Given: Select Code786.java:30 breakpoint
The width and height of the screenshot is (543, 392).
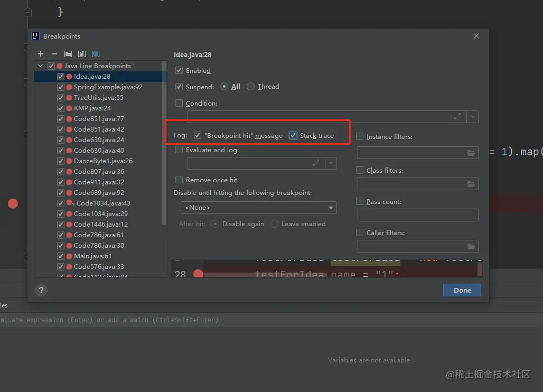Looking at the screenshot, I should point(99,246).
